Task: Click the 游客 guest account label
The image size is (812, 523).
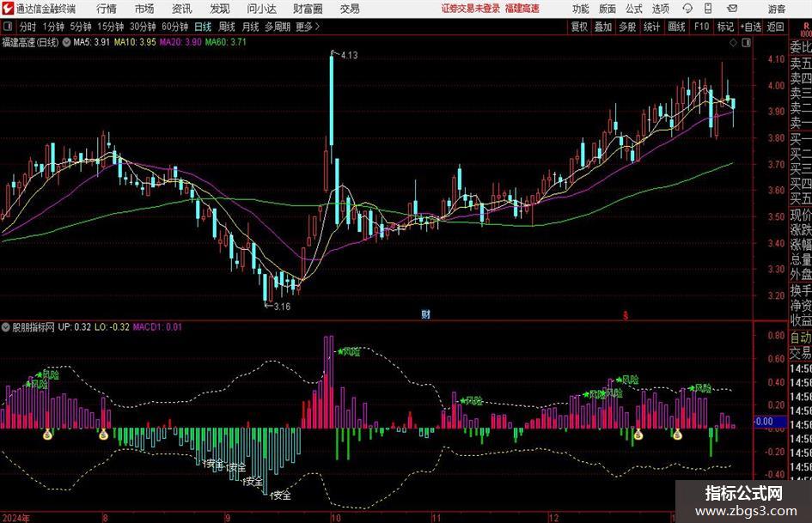Action: pos(777,9)
